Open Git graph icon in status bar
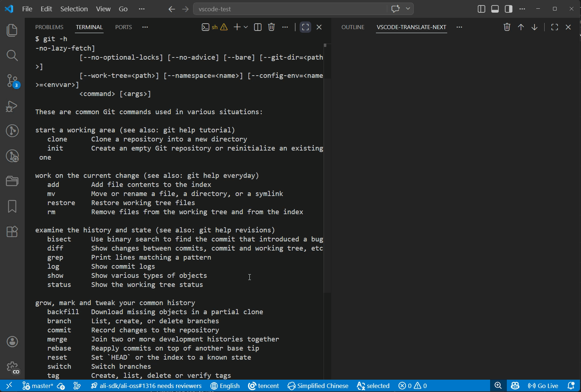This screenshot has height=392, width=581. 77,386
